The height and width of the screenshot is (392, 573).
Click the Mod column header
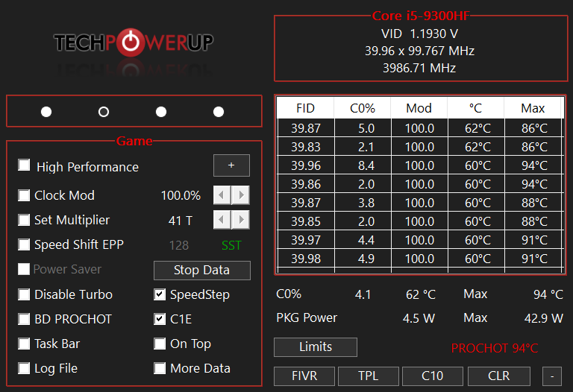[419, 108]
